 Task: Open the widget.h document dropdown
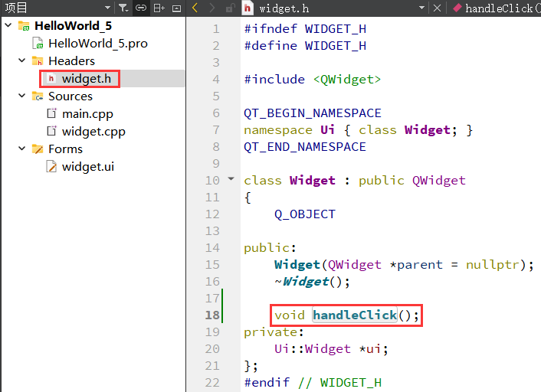click(x=421, y=8)
